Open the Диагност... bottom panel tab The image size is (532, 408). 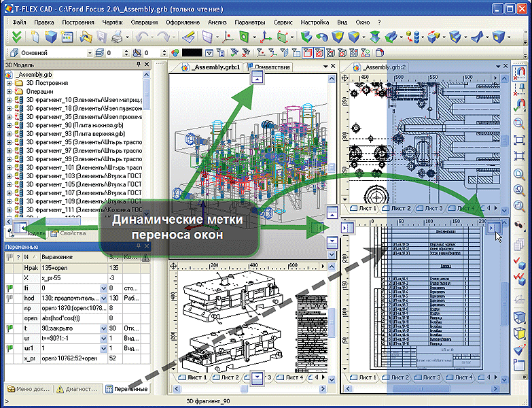click(x=77, y=389)
